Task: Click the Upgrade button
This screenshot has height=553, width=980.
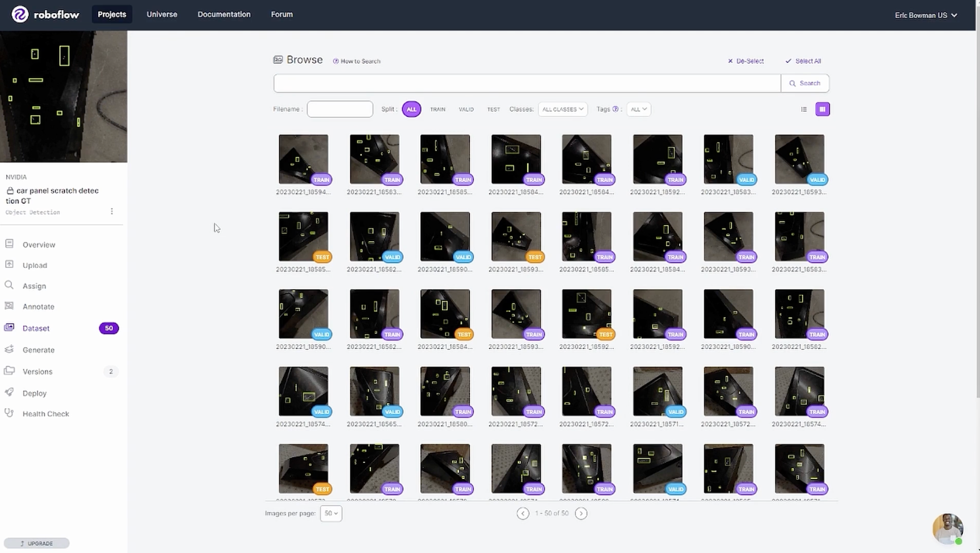Action: coord(36,543)
